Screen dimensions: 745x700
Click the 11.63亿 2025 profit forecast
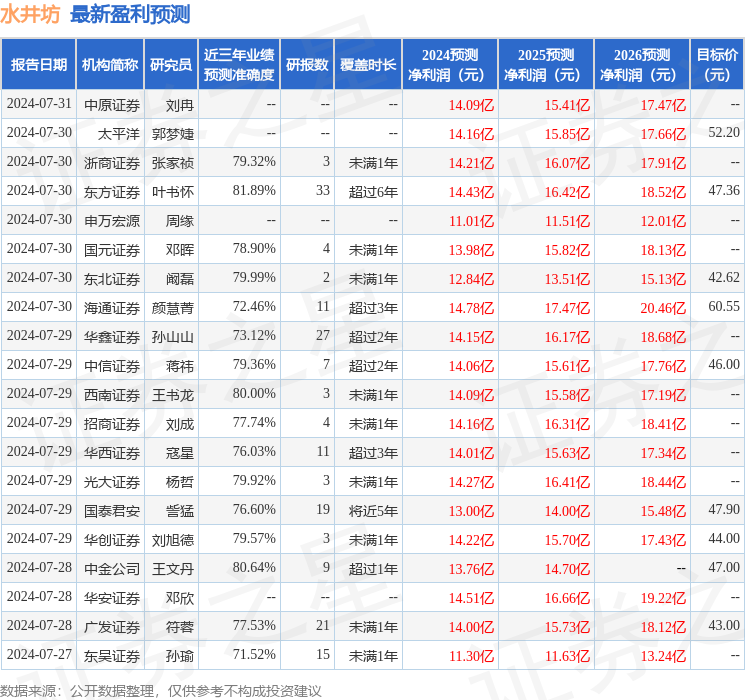(567, 656)
